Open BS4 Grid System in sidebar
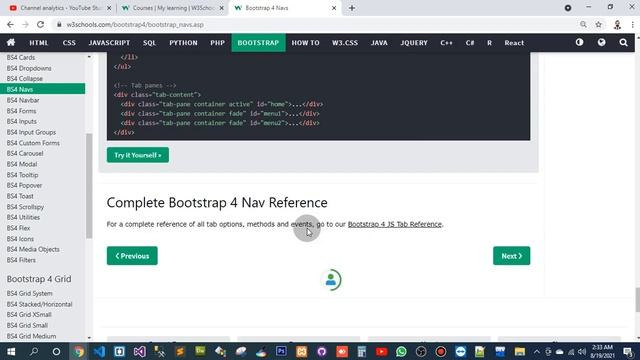Image resolution: width=640 pixels, height=360 pixels. point(29,293)
